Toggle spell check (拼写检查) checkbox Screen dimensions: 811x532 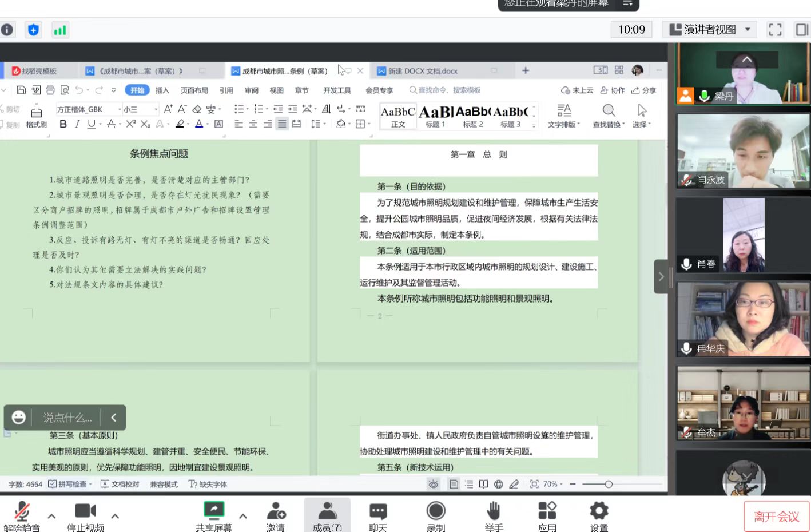[x=53, y=484]
